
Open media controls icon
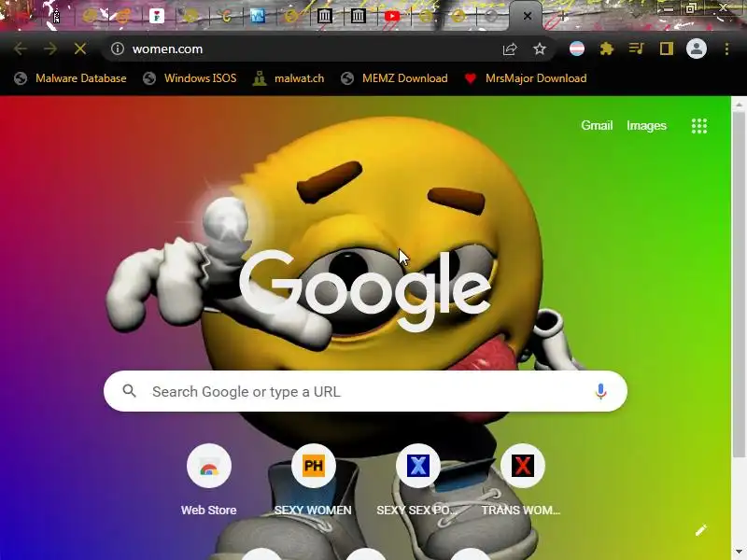pyautogui.click(x=637, y=49)
